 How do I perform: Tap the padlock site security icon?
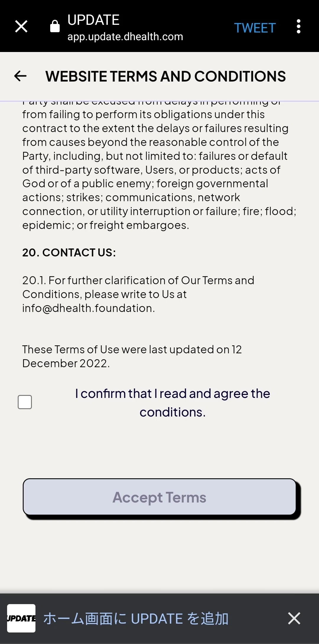pyautogui.click(x=55, y=26)
